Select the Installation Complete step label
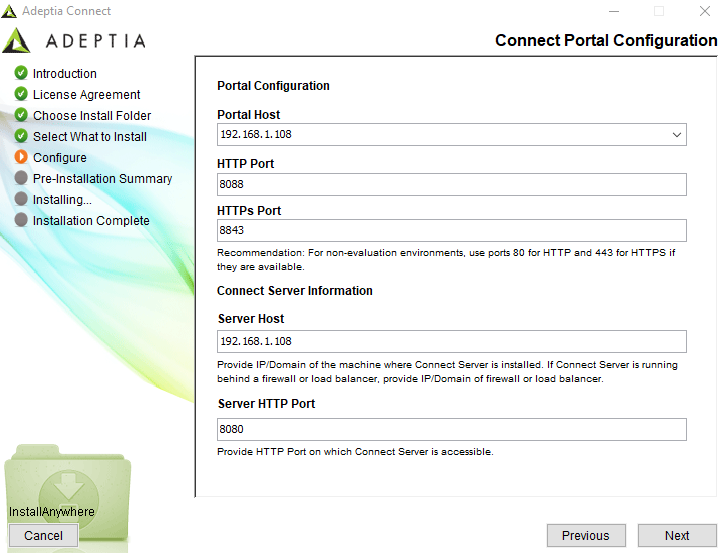This screenshot has width=721, height=553. point(91,221)
